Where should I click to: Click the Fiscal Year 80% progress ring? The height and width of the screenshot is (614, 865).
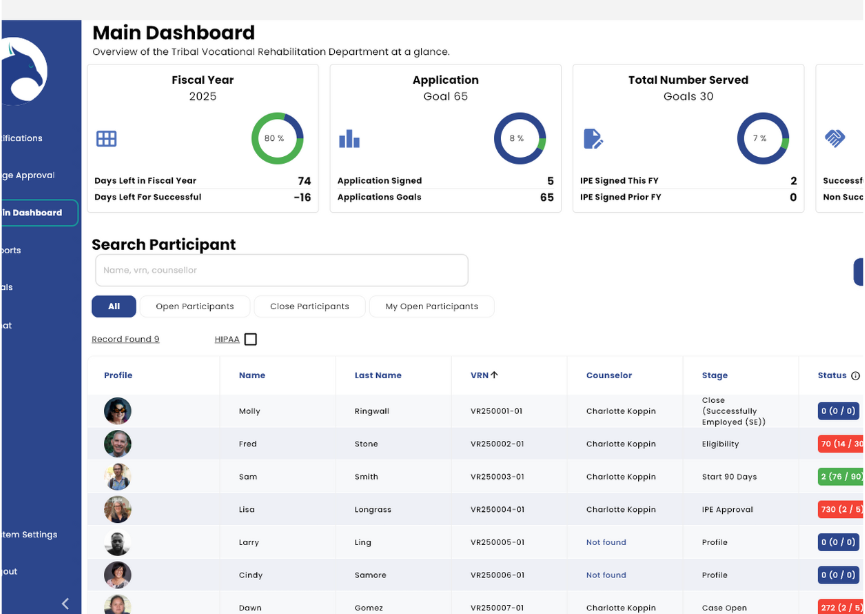pyautogui.click(x=276, y=139)
